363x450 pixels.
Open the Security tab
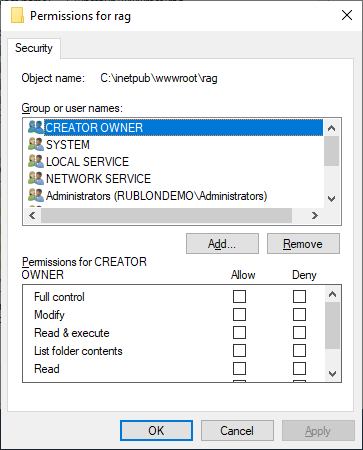pos(34,48)
